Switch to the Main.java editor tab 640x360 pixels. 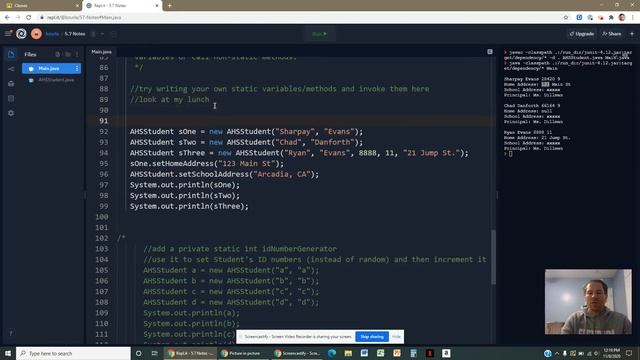[x=101, y=52]
